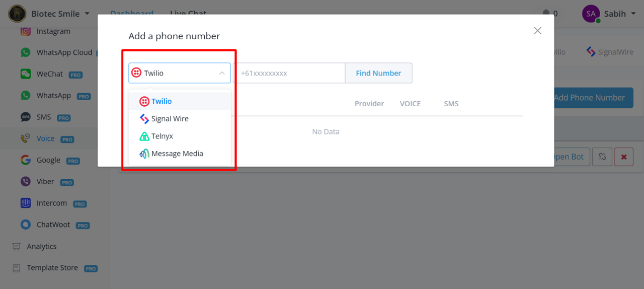Collapse the Twilio provider dropdown arrow
644x289 pixels.
[222, 73]
